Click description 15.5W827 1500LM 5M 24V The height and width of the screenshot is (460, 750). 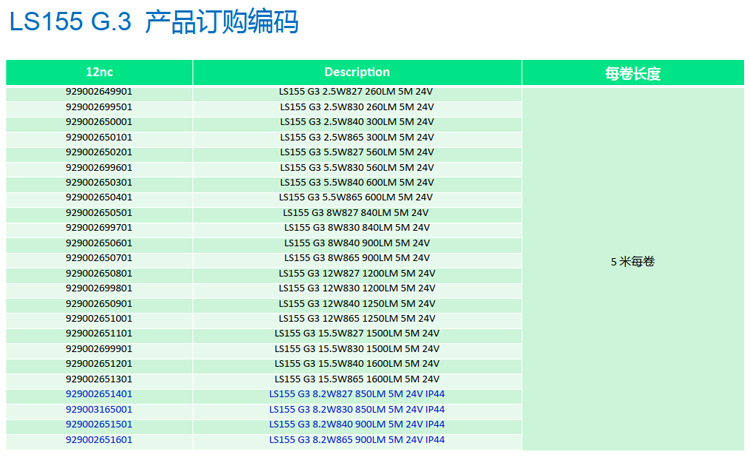tap(357, 333)
